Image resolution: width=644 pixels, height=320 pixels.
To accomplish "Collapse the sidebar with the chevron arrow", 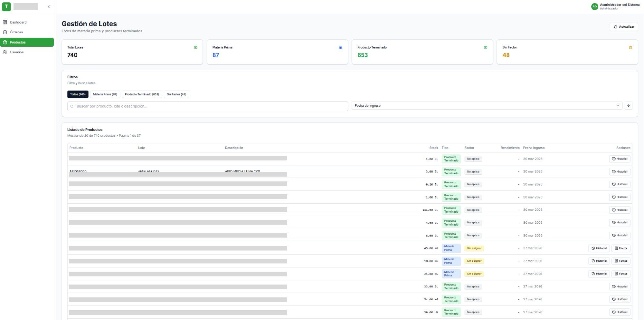I will 49,7.
